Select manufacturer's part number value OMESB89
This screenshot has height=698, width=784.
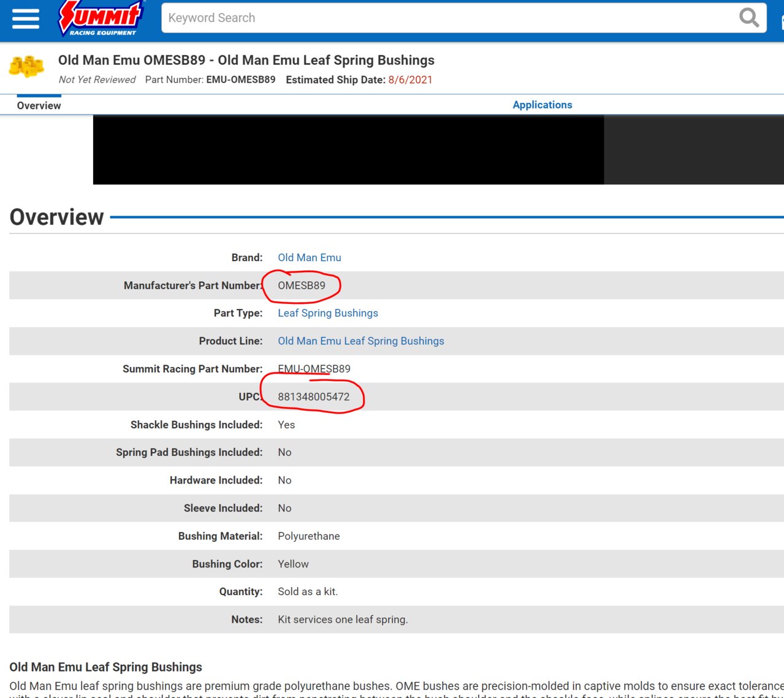click(302, 286)
